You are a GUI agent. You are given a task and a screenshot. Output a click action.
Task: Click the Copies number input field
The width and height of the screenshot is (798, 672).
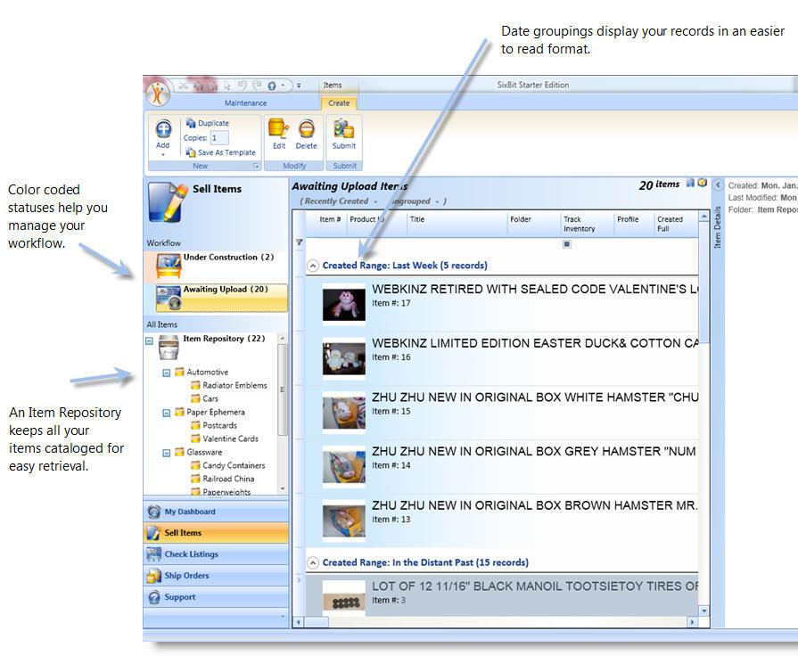tap(219, 138)
